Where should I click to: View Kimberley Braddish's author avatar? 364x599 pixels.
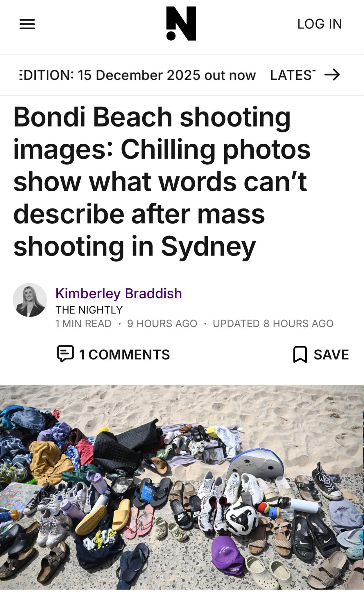[30, 300]
